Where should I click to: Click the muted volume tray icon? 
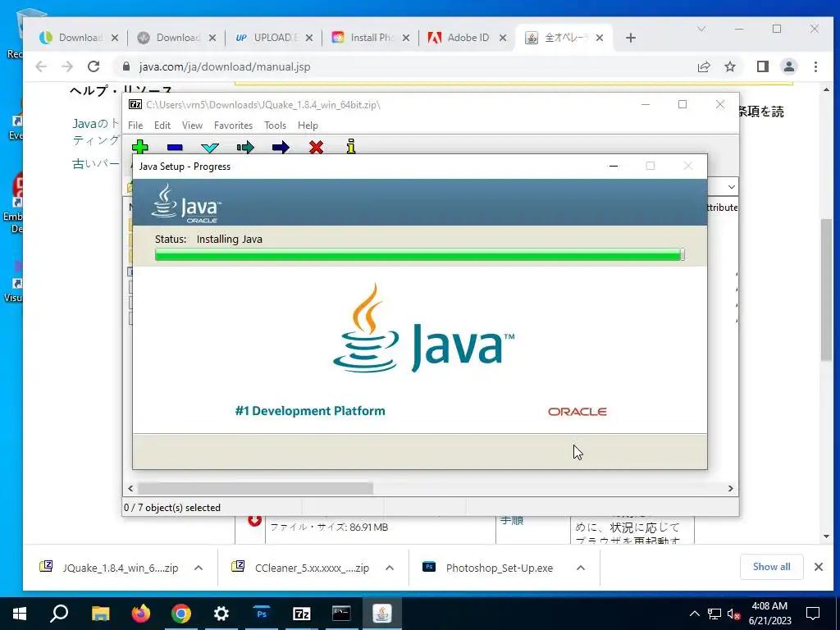coord(733,614)
